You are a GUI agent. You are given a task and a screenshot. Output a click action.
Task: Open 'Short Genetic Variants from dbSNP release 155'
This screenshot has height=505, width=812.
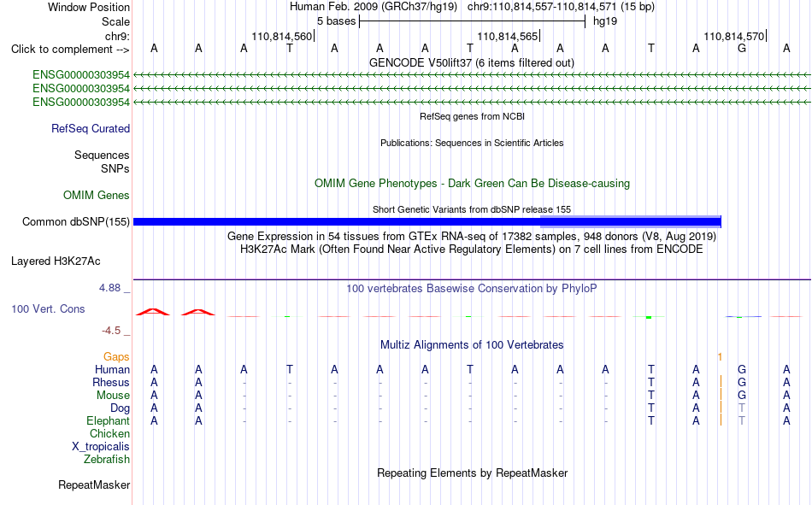click(472, 209)
